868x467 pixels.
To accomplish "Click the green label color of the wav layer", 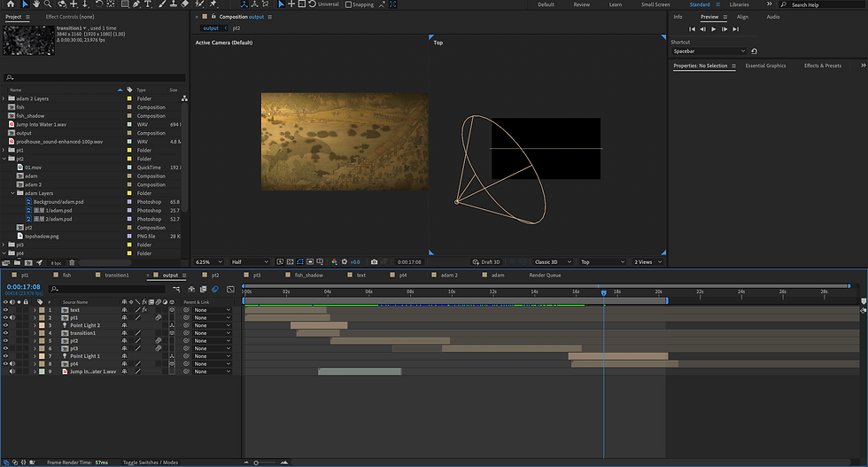I will [x=43, y=371].
